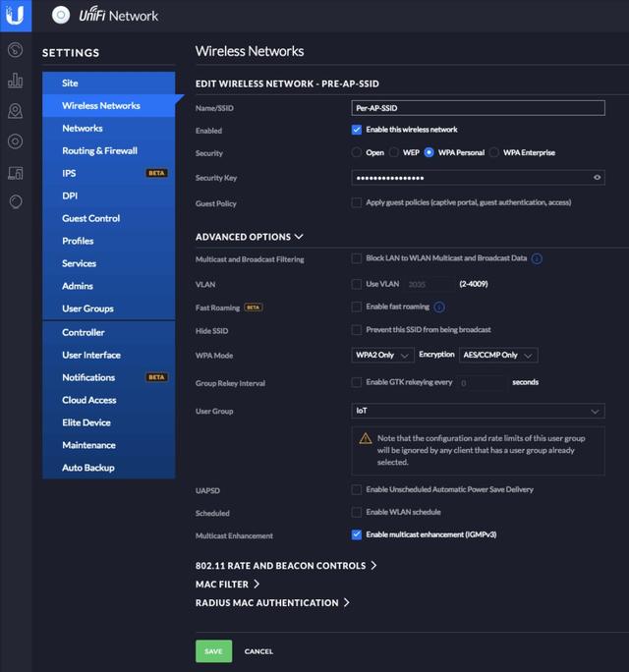This screenshot has width=629, height=672.
Task: Check Prevent this SSID from being broadcast
Action: pyautogui.click(x=357, y=329)
